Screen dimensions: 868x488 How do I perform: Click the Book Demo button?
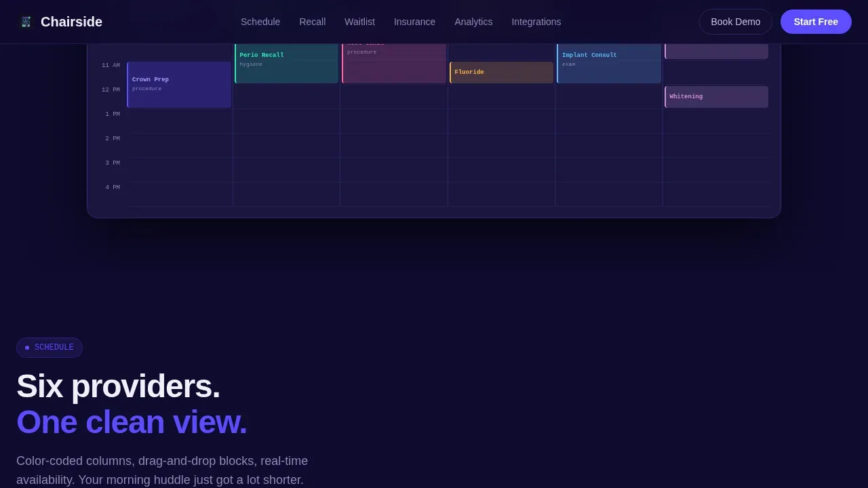click(736, 22)
